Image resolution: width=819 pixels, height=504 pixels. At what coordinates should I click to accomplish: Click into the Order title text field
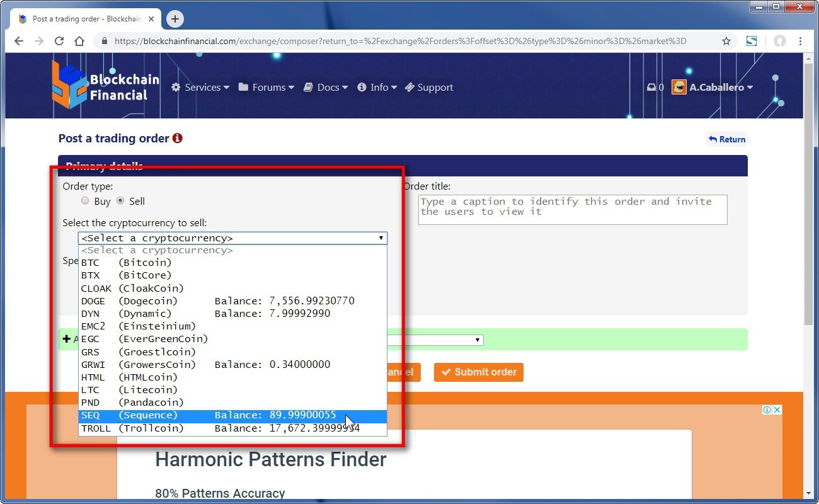[572, 209]
